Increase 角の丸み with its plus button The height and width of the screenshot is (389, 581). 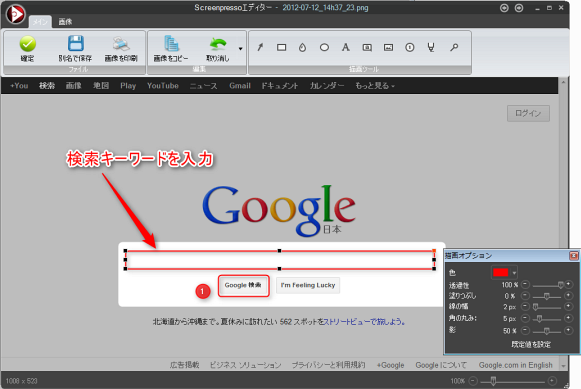click(x=568, y=318)
